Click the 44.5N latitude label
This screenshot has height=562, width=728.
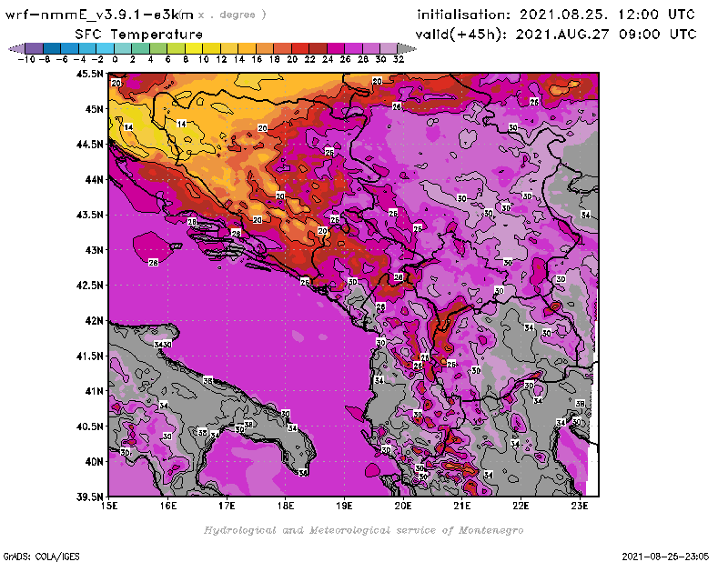click(89, 145)
